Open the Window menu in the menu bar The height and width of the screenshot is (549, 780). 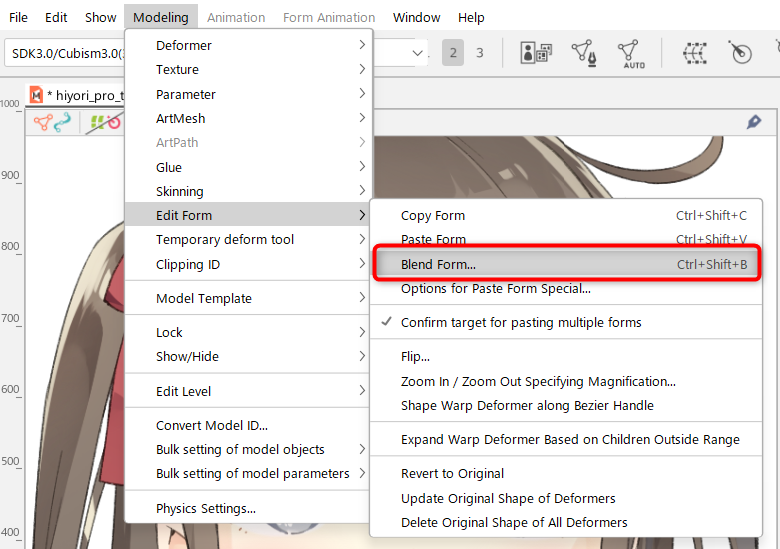(416, 17)
